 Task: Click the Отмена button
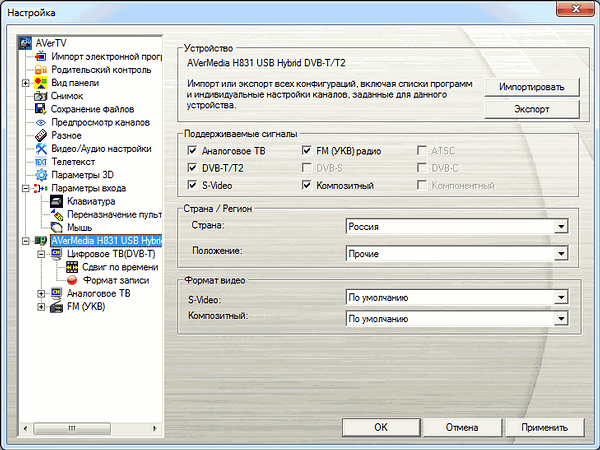coord(462,427)
